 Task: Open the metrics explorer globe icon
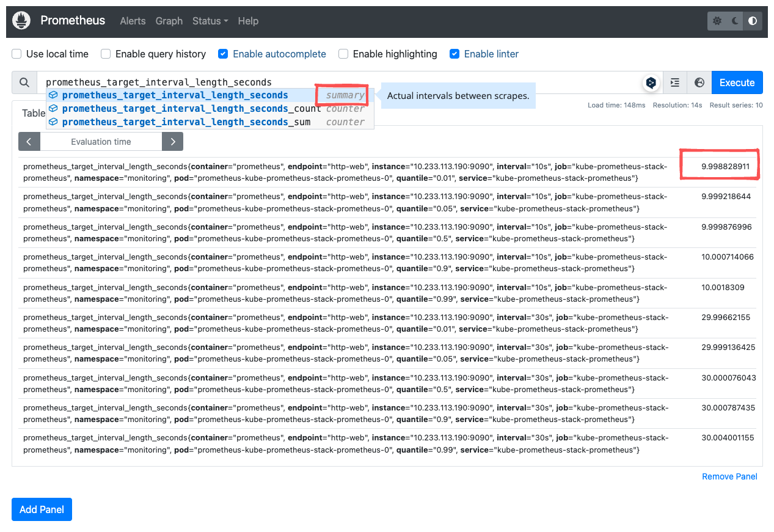[699, 82]
